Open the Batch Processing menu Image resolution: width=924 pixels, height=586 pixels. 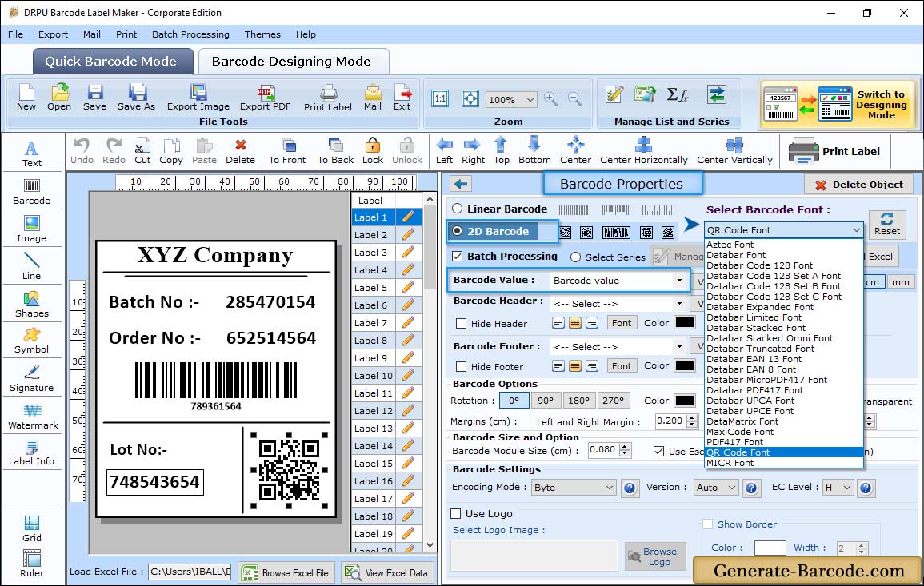tap(190, 34)
